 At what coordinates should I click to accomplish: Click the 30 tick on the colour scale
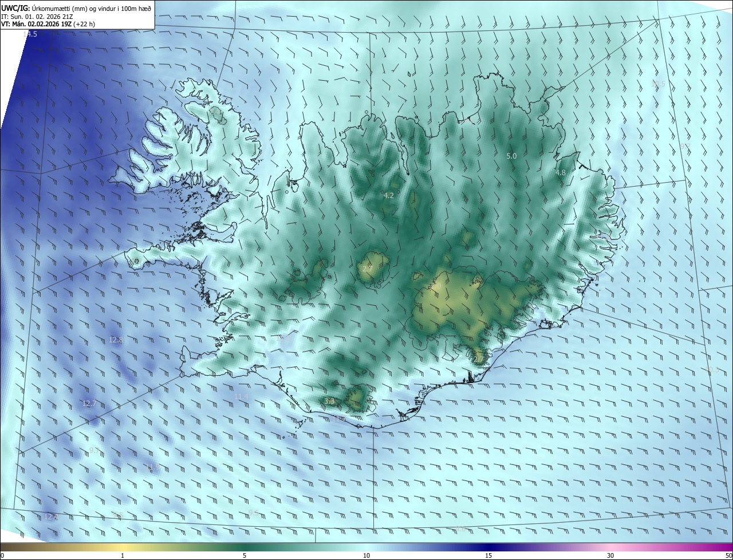610,555
